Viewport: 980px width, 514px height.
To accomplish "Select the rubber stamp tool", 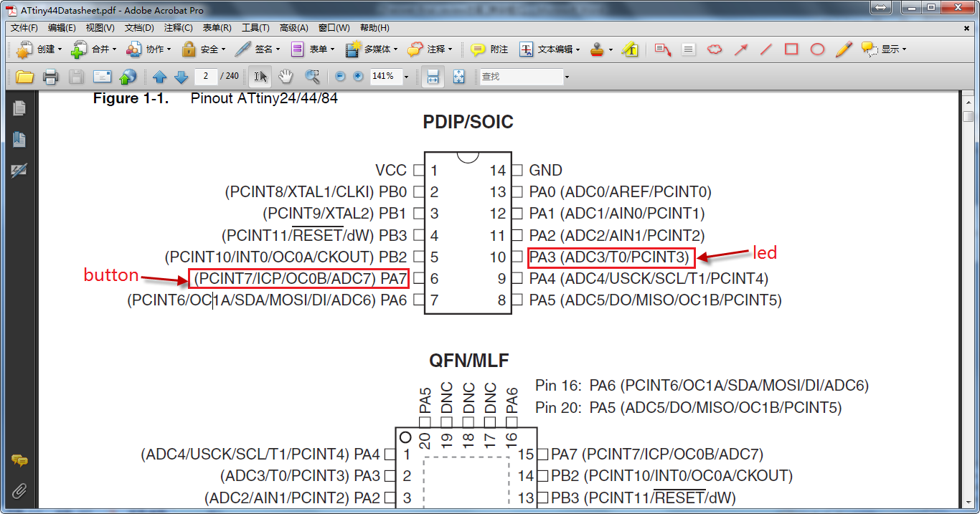I will click(597, 49).
